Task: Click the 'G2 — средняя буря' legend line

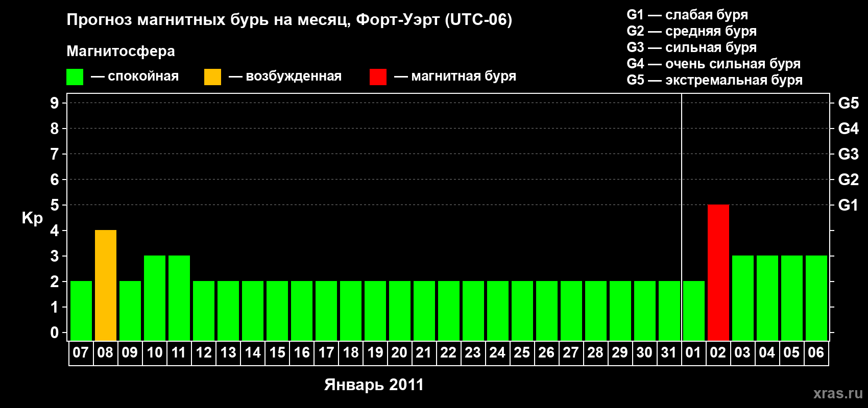Action: coord(691,31)
